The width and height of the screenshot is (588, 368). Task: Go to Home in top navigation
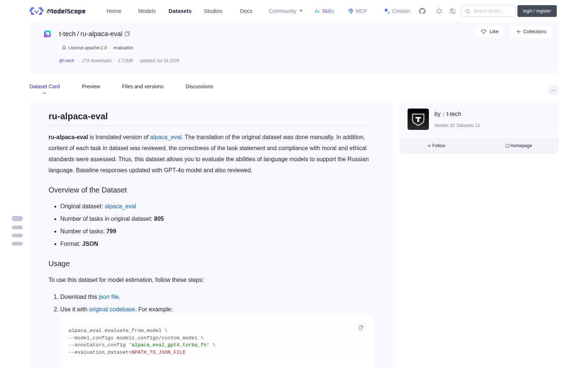(114, 11)
